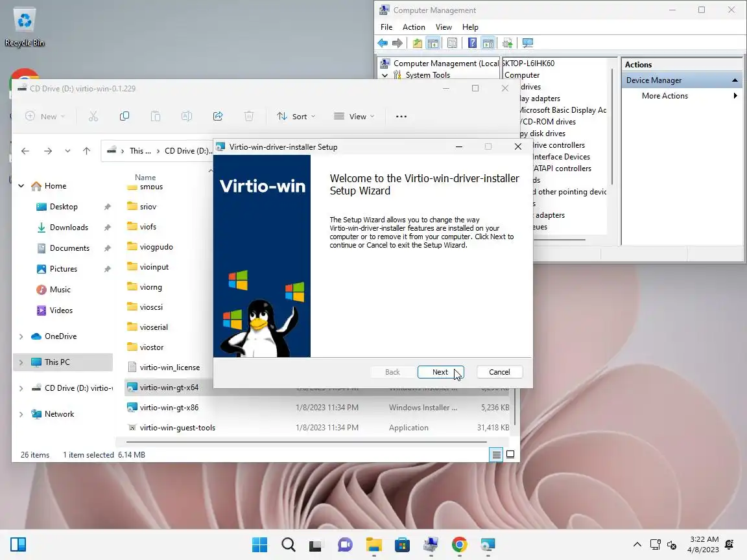Switch Explorer to large icons view

pyautogui.click(x=510, y=455)
